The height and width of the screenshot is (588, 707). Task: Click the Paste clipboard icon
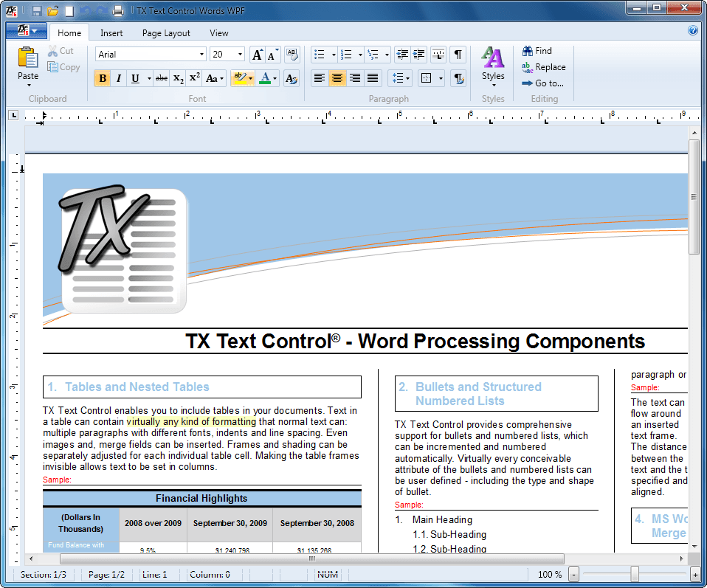[28, 58]
